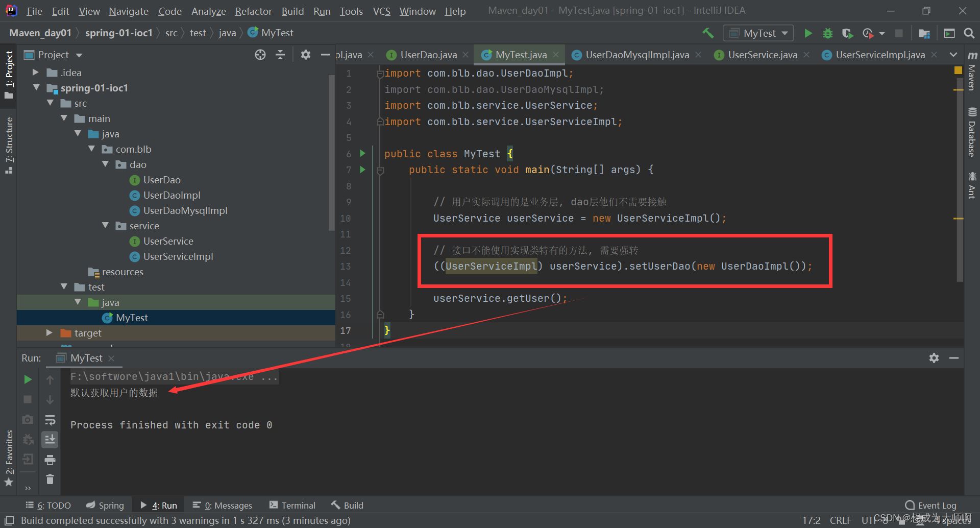
Task: Open the VCS menu
Action: [381, 11]
